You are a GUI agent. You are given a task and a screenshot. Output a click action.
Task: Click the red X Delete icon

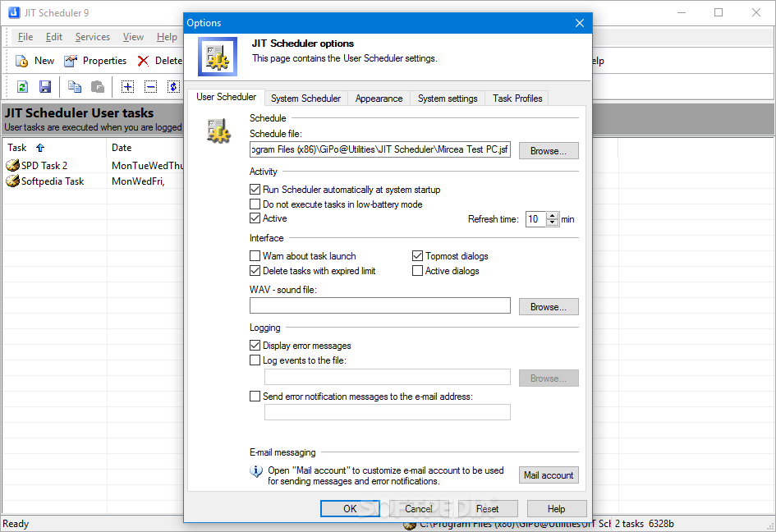pos(143,61)
